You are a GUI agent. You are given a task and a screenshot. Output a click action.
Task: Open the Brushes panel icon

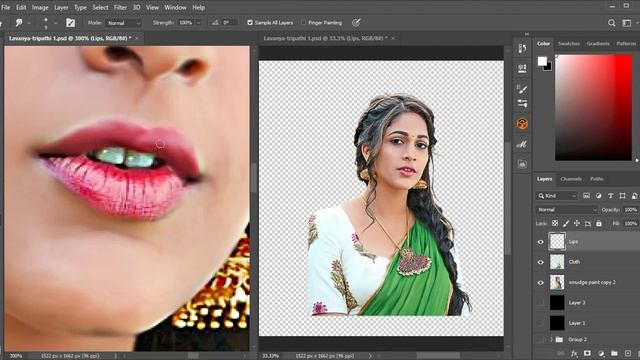(522, 89)
